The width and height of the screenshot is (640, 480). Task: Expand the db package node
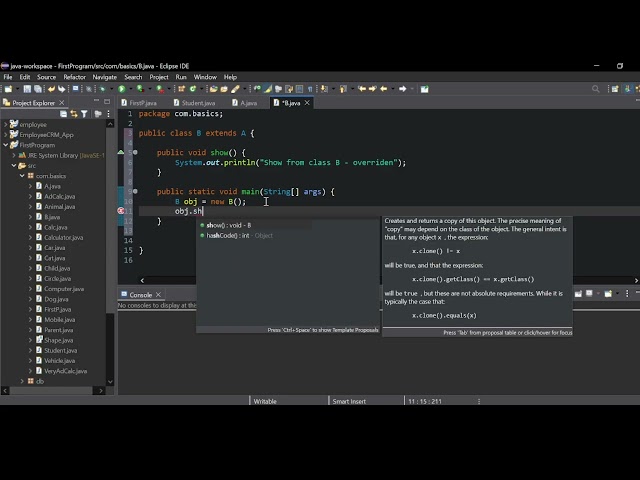(x=22, y=381)
